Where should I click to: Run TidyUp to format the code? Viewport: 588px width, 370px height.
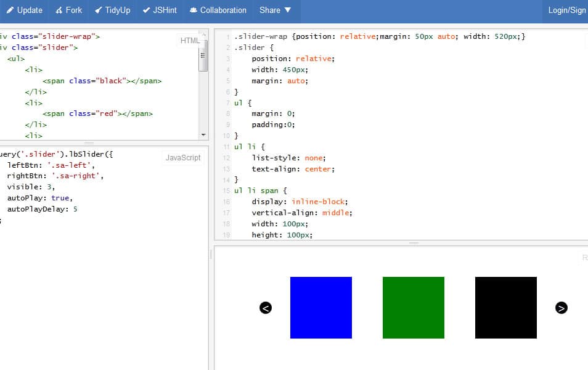click(113, 10)
